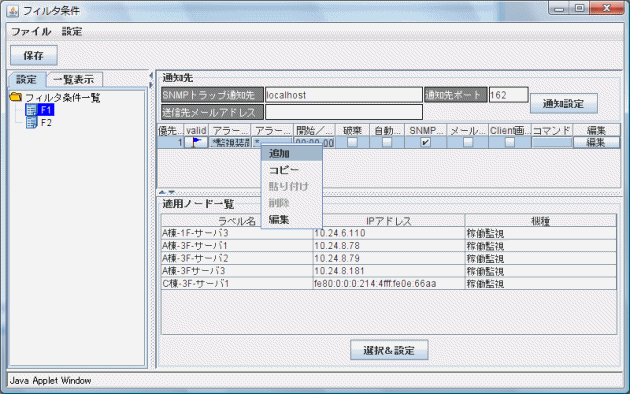Choose 編集 from the context menu

click(292, 220)
